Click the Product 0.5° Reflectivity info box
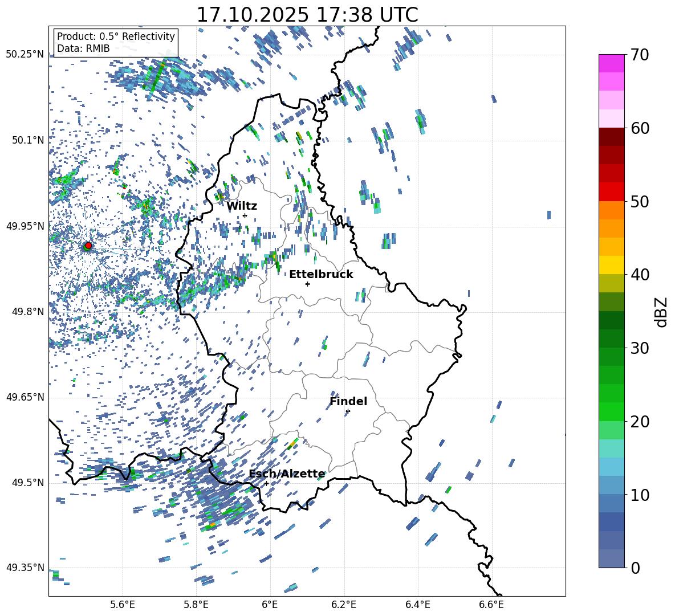 pos(116,43)
